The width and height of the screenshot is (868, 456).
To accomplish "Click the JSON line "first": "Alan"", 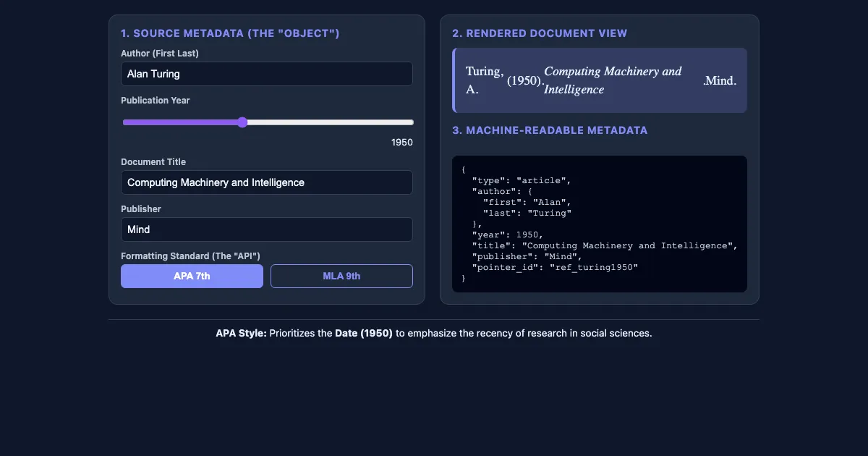I will coord(527,202).
